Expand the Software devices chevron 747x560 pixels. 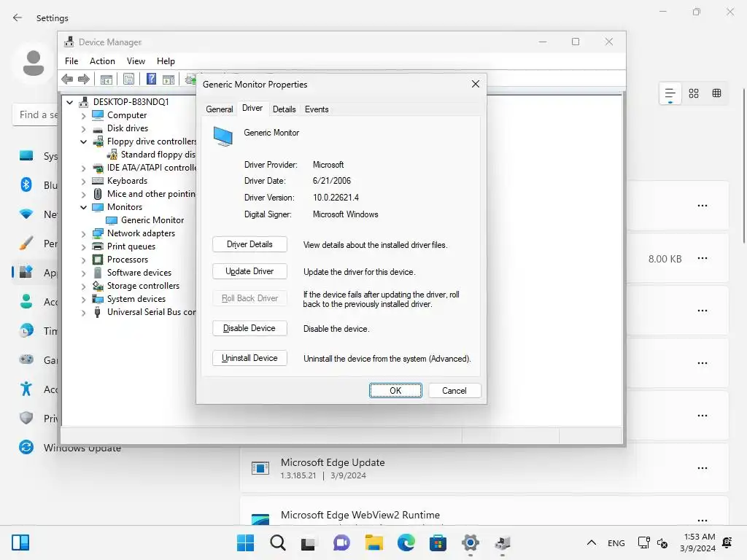click(x=83, y=273)
